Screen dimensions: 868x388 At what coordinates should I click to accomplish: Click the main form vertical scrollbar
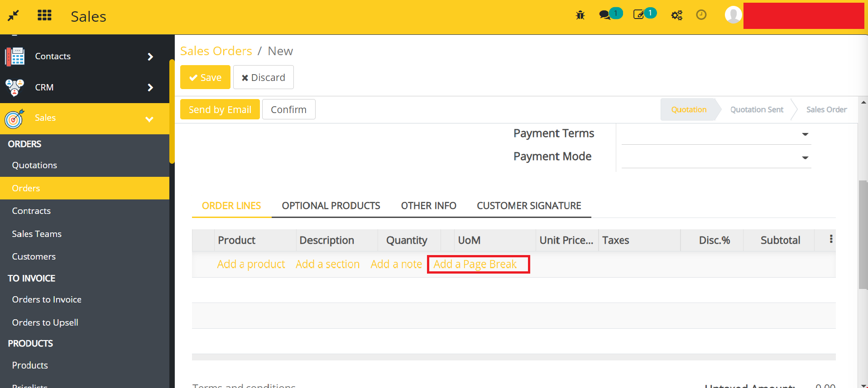(863, 235)
